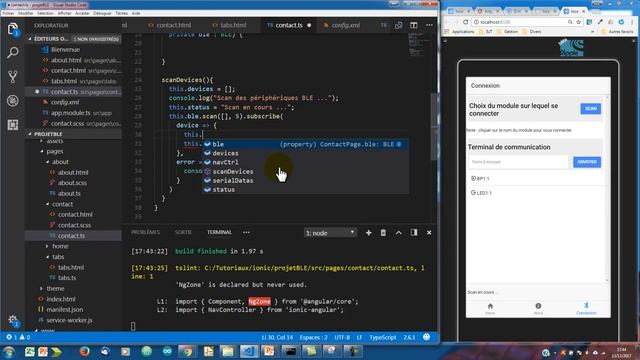This screenshot has height=360, width=640.
Task: Expand the home folder
Action: pos(60,246)
